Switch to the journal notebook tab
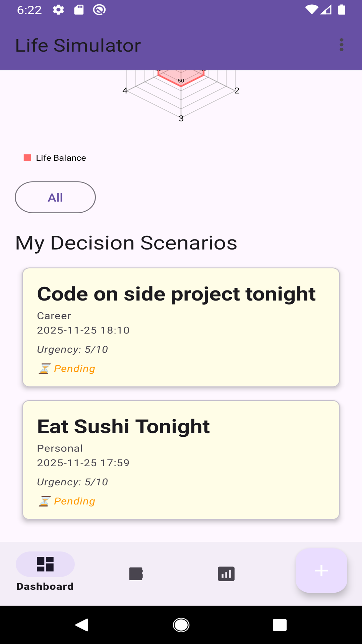 pyautogui.click(x=136, y=574)
